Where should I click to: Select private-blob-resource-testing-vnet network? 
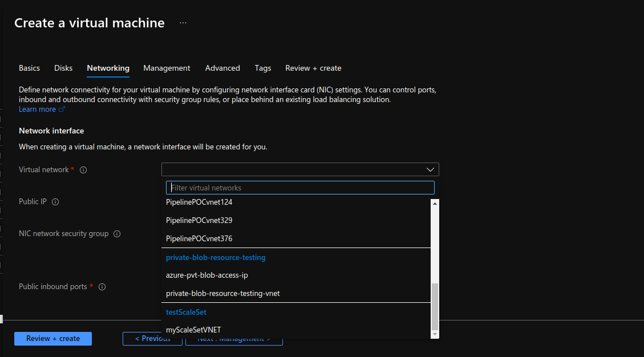pyautogui.click(x=222, y=293)
